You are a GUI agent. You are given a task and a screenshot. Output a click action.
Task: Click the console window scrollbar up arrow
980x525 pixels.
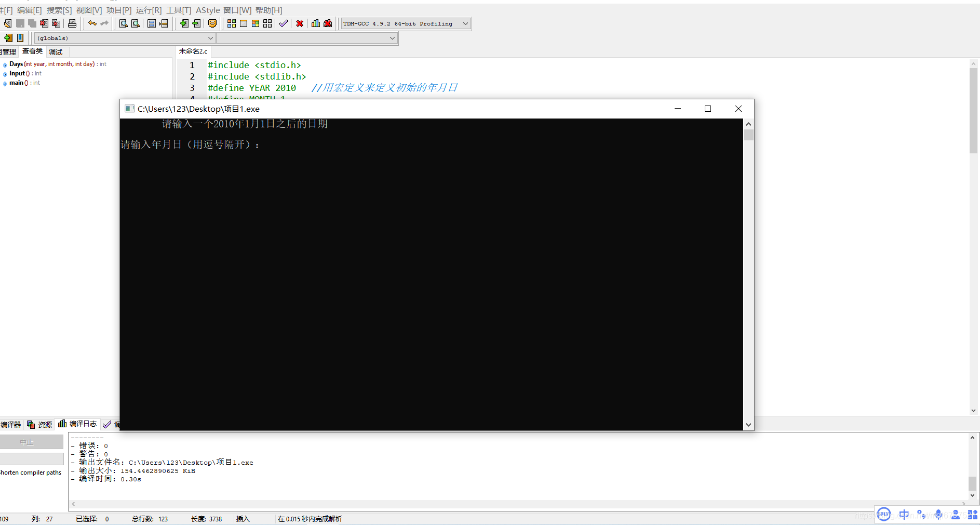[748, 124]
